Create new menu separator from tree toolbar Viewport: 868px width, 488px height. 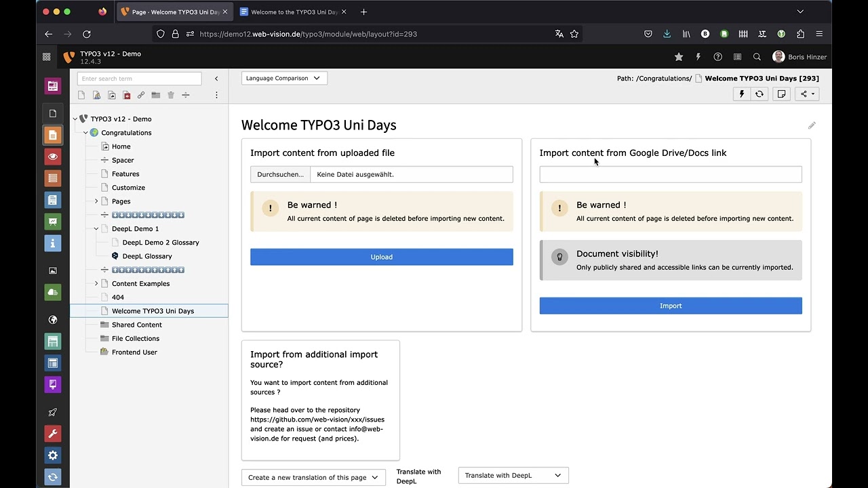tap(186, 96)
